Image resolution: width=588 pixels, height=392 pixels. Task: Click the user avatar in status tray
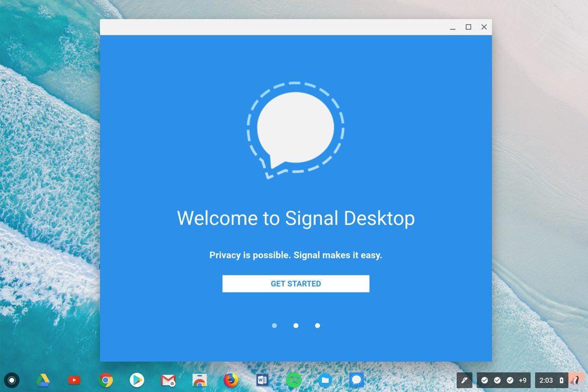point(577,381)
